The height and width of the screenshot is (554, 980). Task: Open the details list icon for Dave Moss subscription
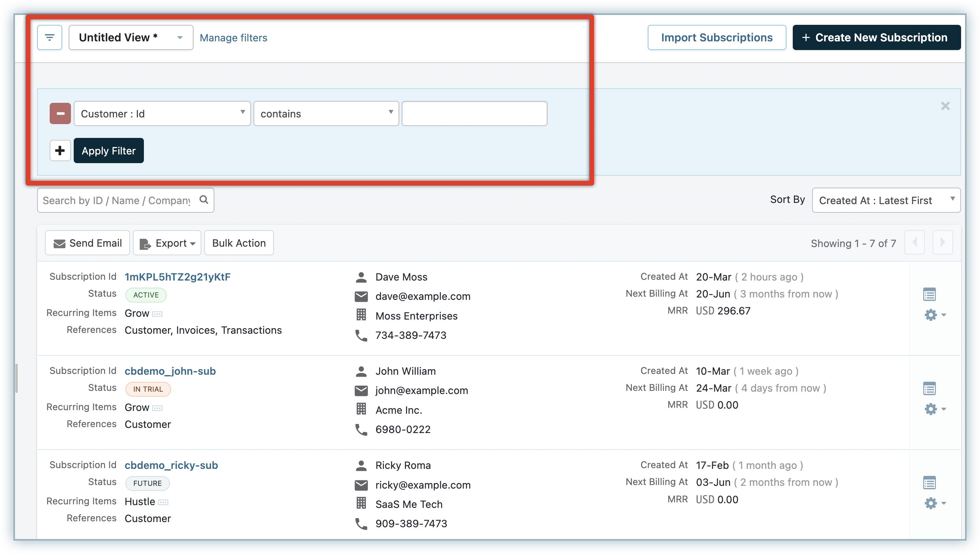click(929, 294)
